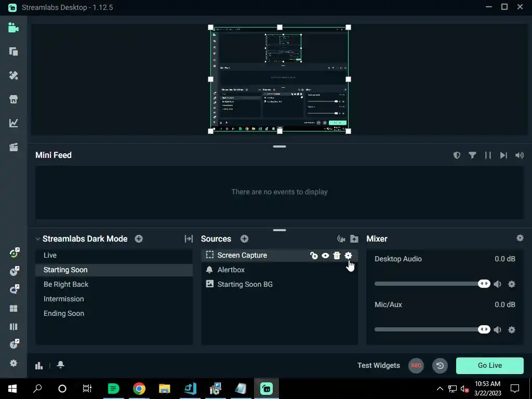Screen dimensions: 532x399
Task: Mute Mic/Aux audio
Action: pos(497,330)
